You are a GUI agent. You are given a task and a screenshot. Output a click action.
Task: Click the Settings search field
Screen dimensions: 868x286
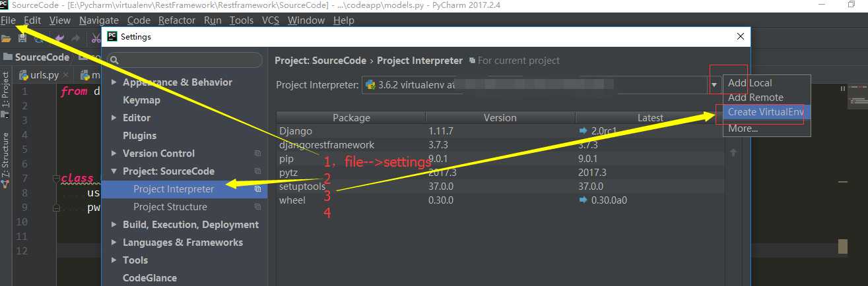coord(185,60)
